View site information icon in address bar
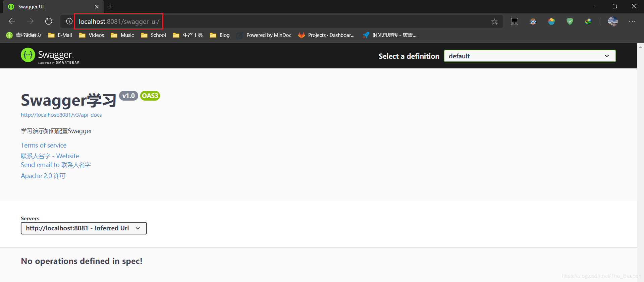This screenshot has width=644, height=282. (69, 21)
